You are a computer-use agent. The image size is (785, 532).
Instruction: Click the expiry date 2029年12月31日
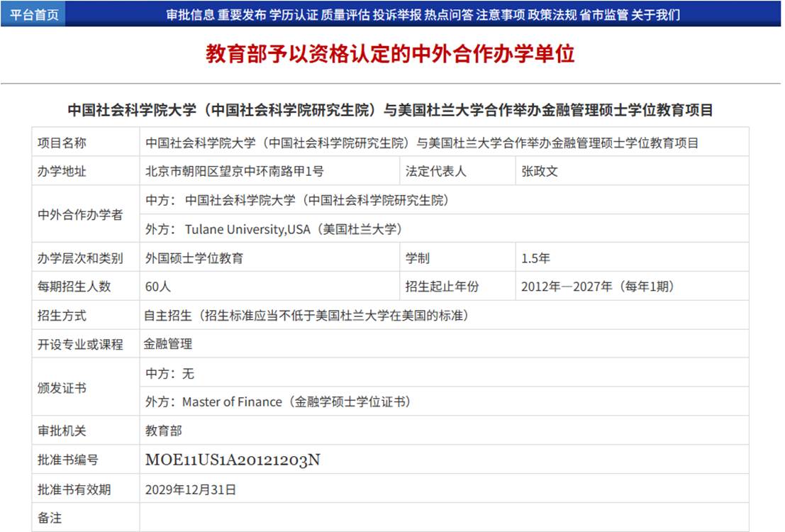190,489
